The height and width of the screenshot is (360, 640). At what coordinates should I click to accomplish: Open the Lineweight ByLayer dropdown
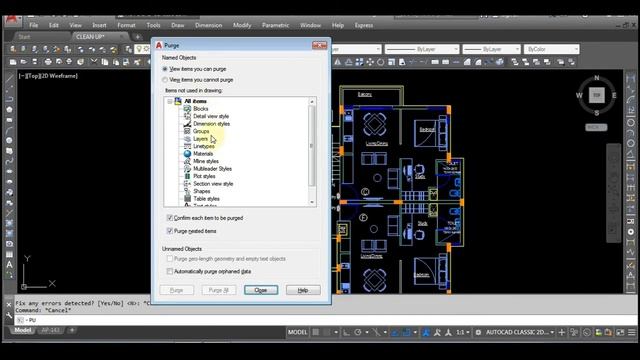(491, 49)
